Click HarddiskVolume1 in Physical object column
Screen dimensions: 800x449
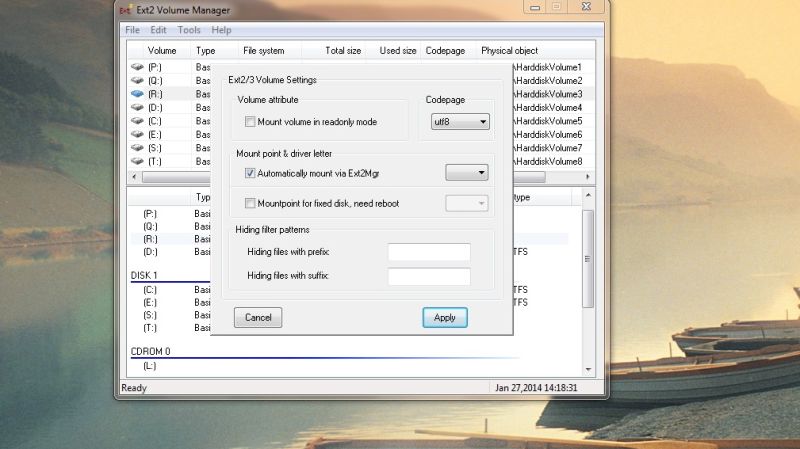548,67
